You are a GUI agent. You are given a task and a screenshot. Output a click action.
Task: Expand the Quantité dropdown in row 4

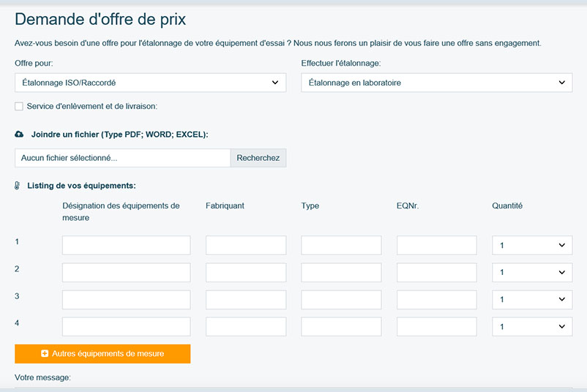(x=532, y=326)
